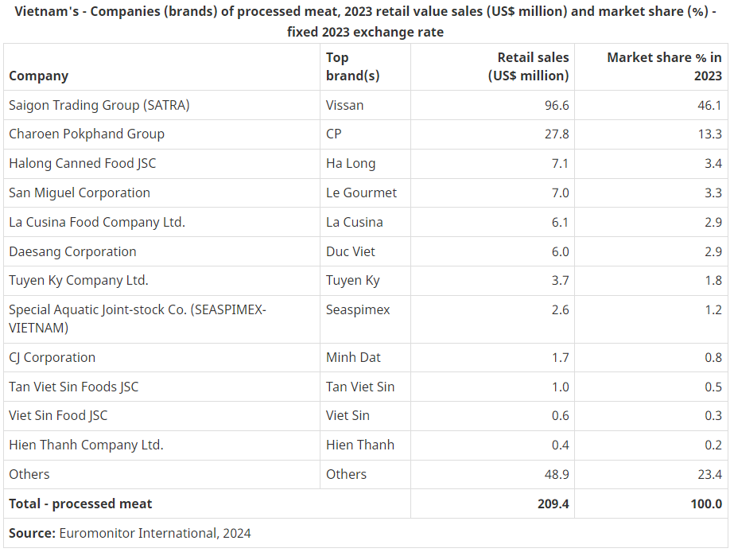This screenshot has height=560, width=734.
Task: Select the market share value 1.2
Action: (713, 310)
